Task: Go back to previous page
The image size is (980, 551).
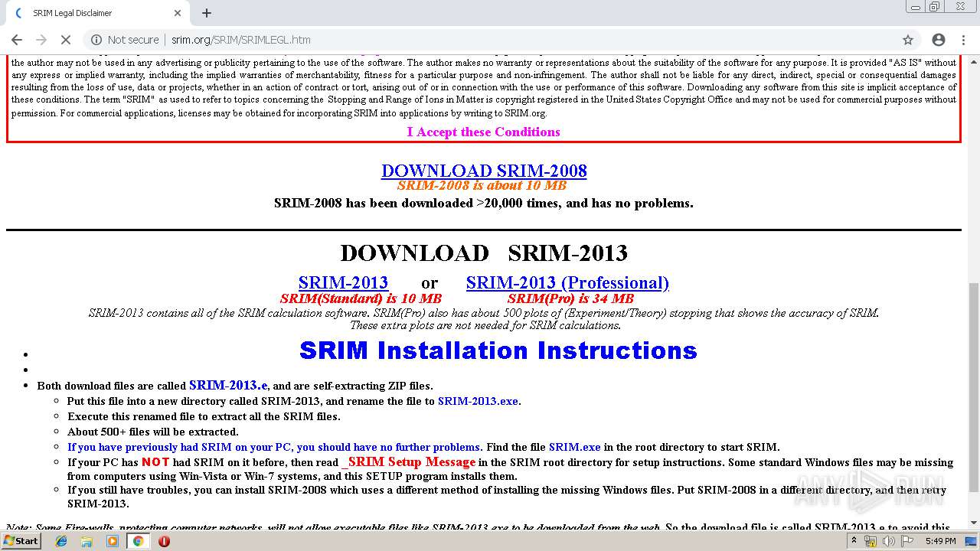Action: click(17, 40)
